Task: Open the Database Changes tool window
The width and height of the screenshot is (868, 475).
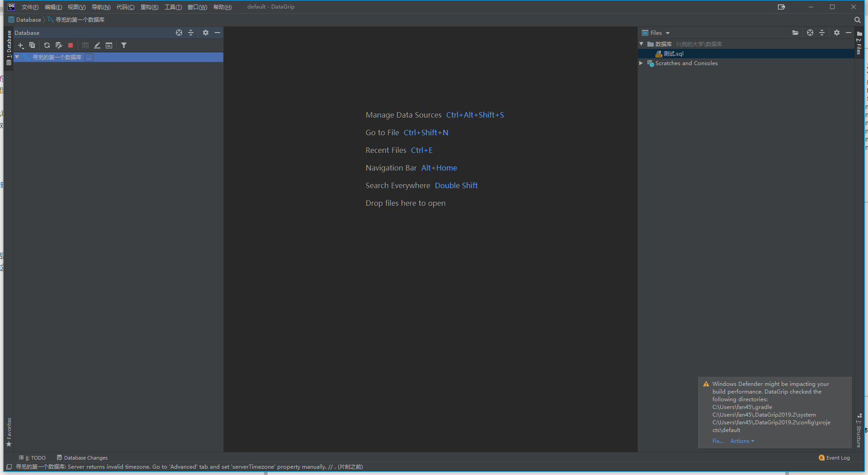Action: 82,458
